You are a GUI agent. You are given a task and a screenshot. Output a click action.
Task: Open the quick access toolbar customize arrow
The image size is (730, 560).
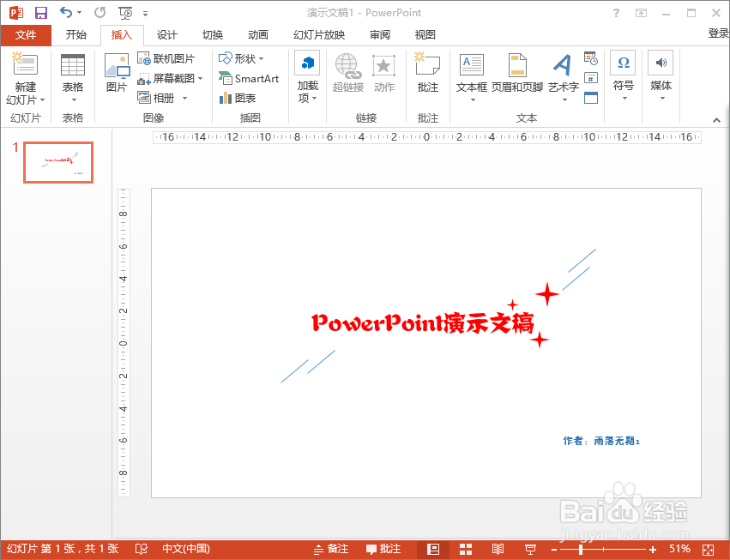tap(145, 14)
